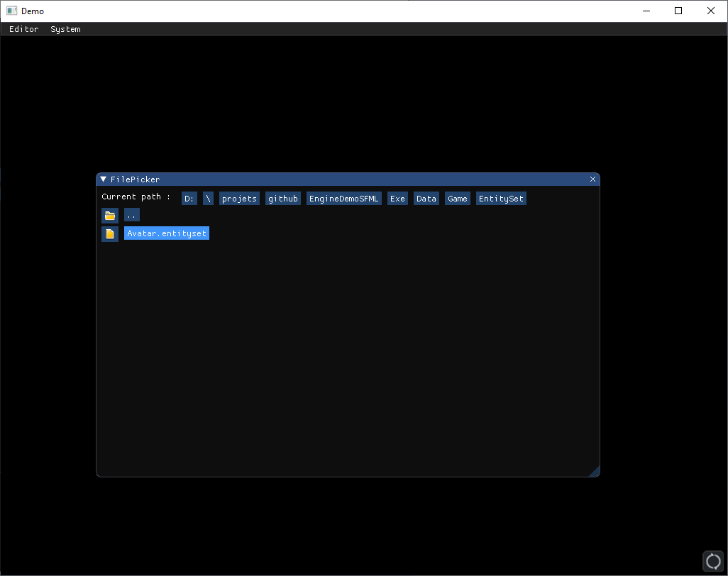This screenshot has width=728, height=576.
Task: Navigate to the Data path segment
Action: (426, 199)
